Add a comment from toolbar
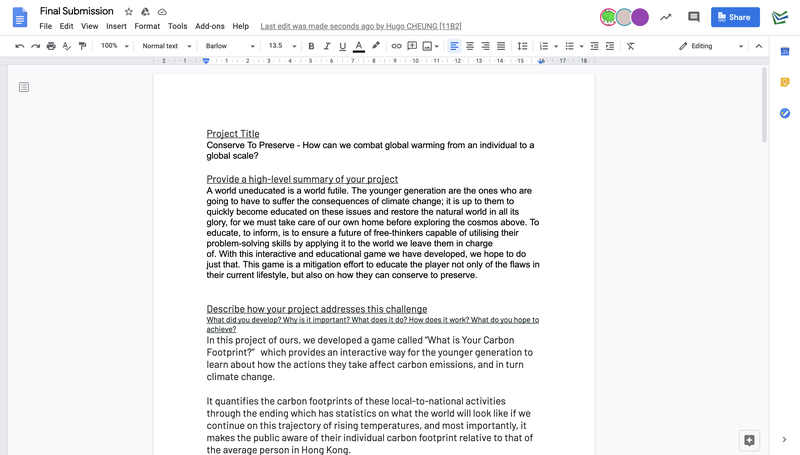Image resolution: width=800 pixels, height=455 pixels. tap(412, 46)
